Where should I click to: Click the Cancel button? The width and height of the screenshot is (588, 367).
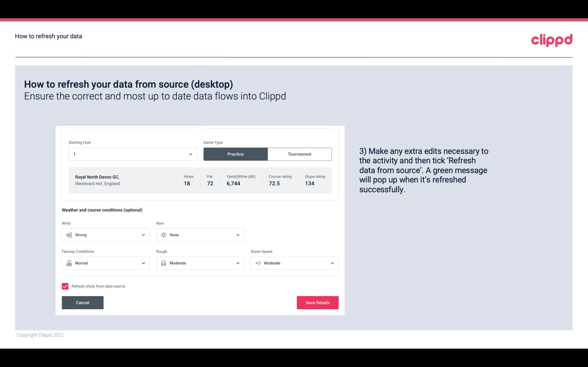(82, 302)
